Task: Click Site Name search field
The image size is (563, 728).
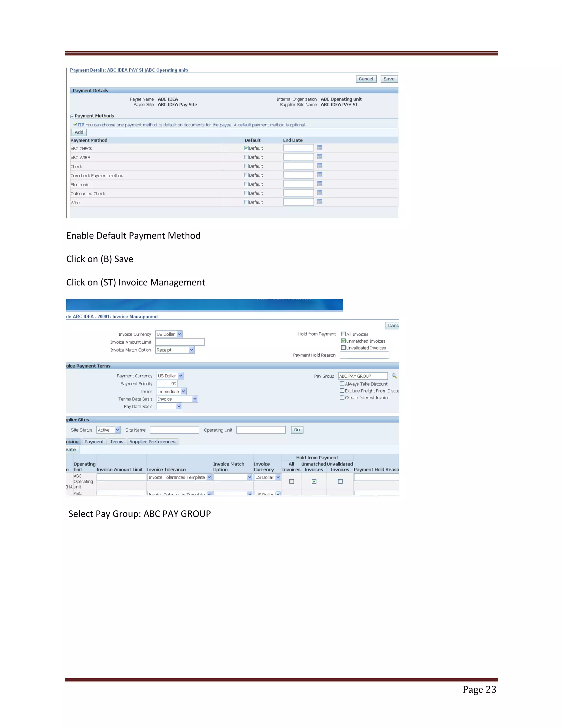Action: (175, 430)
